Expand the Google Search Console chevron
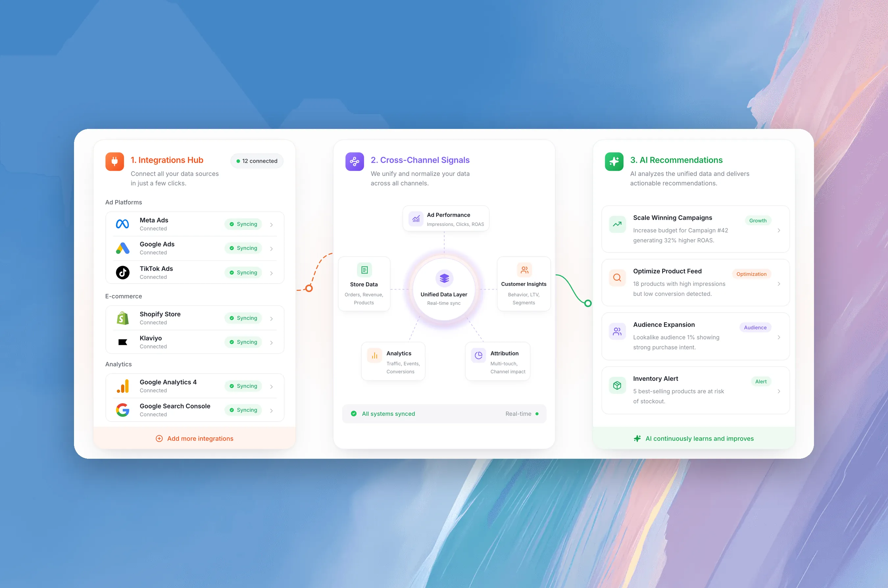The height and width of the screenshot is (588, 888). (x=271, y=411)
